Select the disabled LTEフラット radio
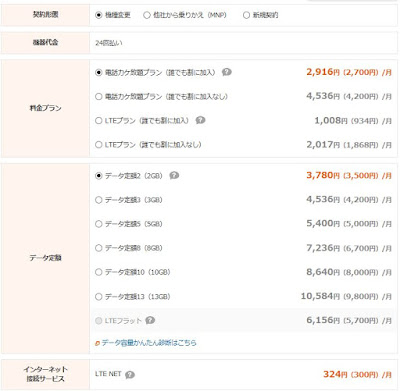 98,321
